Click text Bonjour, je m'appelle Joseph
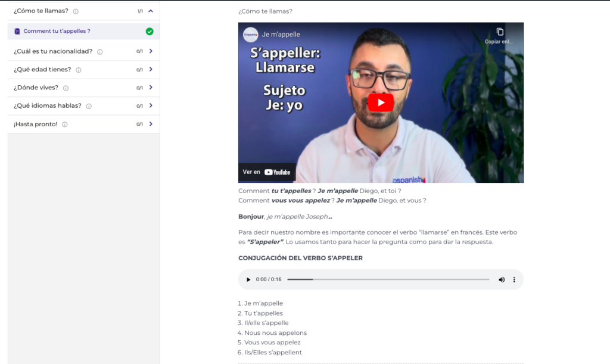 (x=285, y=217)
